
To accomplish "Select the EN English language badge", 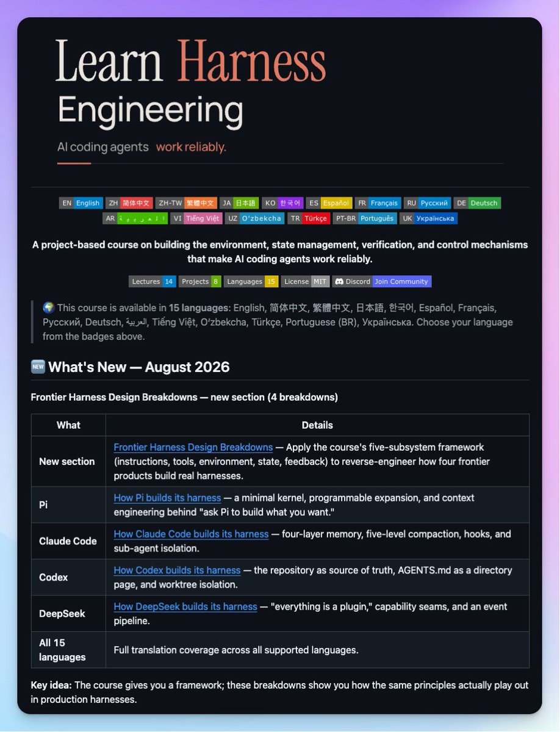I will (81, 203).
